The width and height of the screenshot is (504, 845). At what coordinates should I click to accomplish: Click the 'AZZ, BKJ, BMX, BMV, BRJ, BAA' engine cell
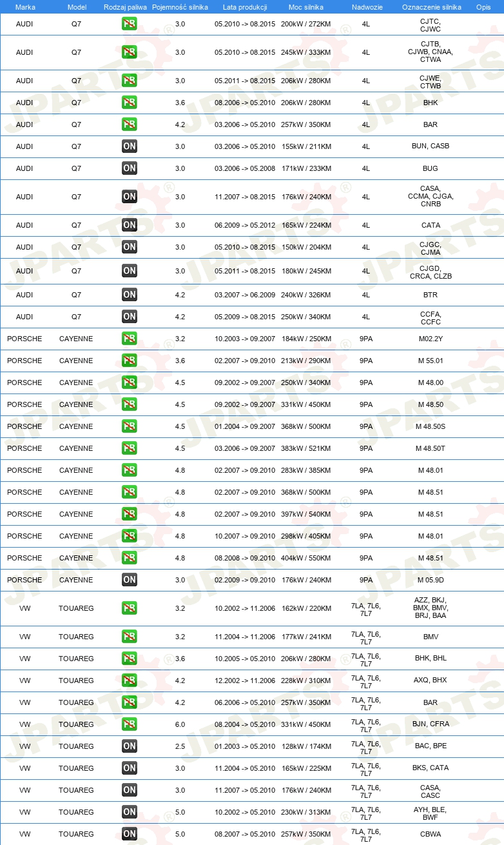431,608
